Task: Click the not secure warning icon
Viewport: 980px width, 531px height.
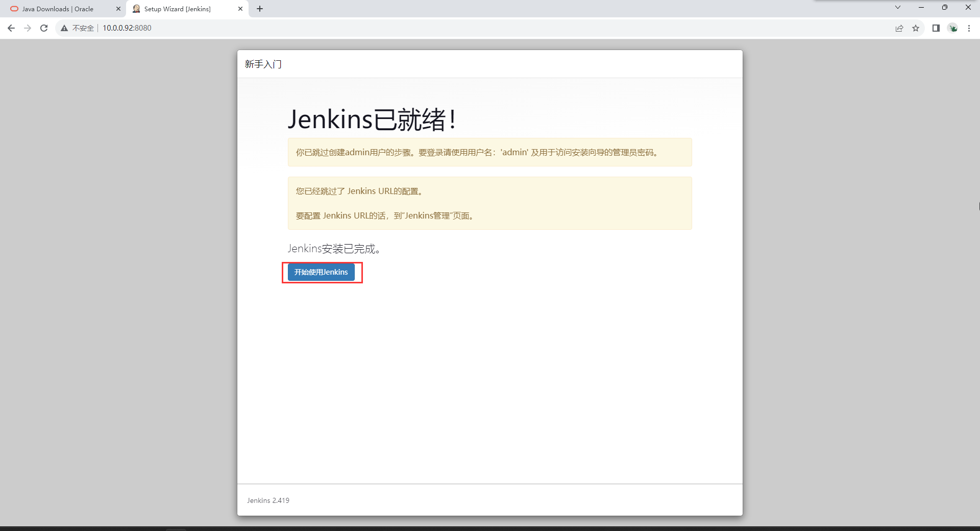Action: coord(64,28)
